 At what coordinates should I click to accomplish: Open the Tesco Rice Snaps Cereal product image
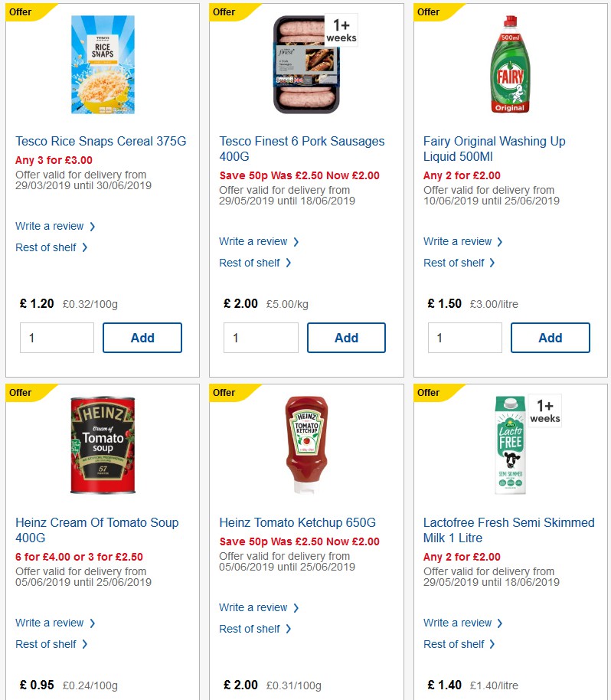coord(103,65)
